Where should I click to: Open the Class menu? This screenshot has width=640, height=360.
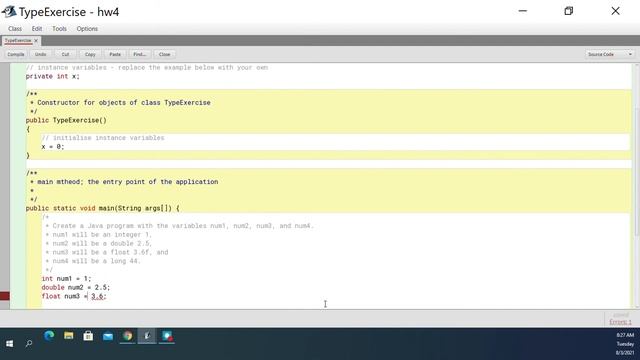point(15,29)
